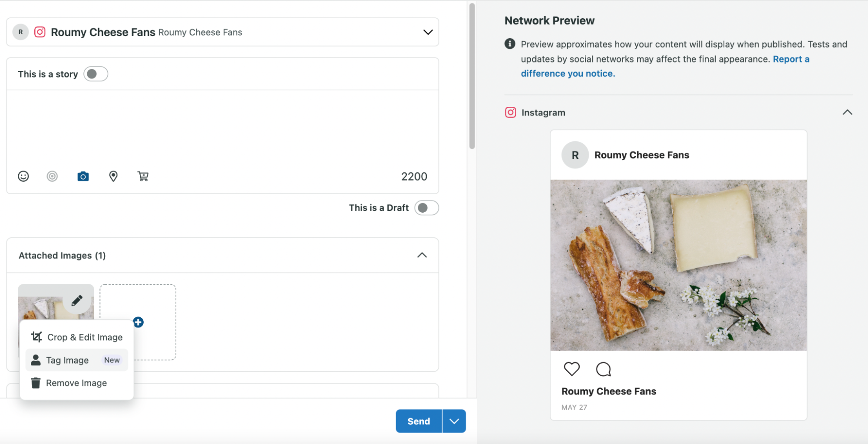
Task: Click the shopping cart product tag icon
Action: pos(143,176)
